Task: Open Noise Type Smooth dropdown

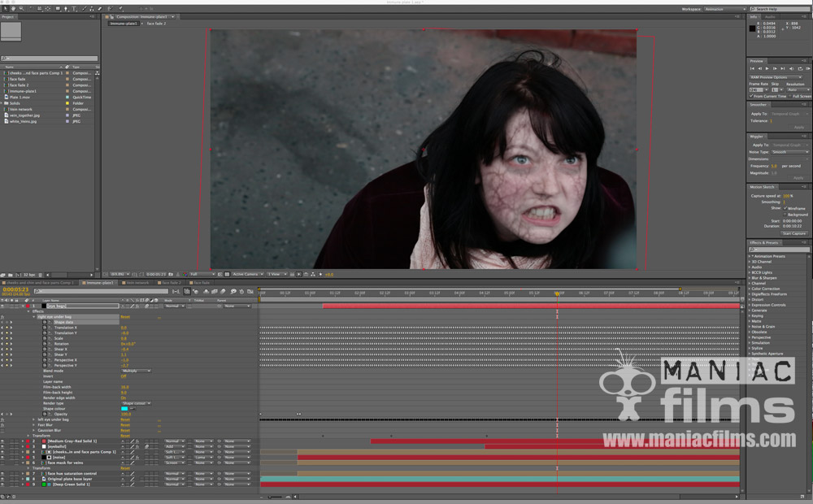Action: point(789,152)
